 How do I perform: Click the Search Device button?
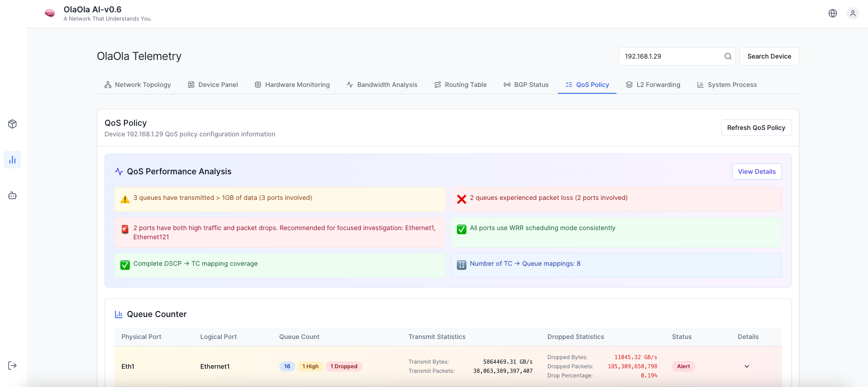tap(769, 56)
